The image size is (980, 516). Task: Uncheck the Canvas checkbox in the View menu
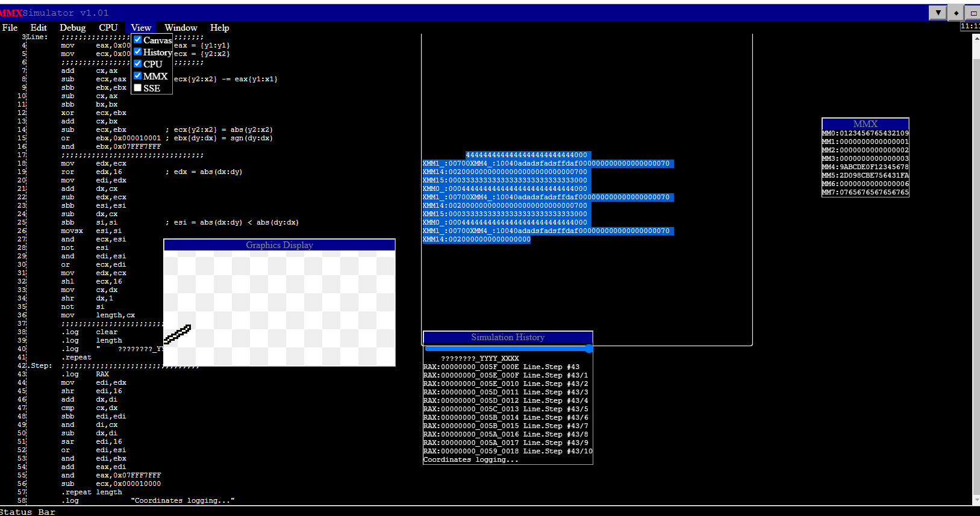[138, 40]
